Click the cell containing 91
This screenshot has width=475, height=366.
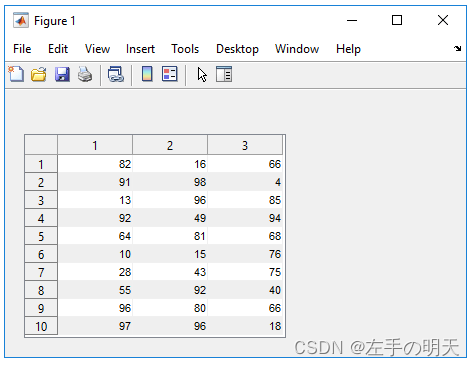[x=95, y=182]
